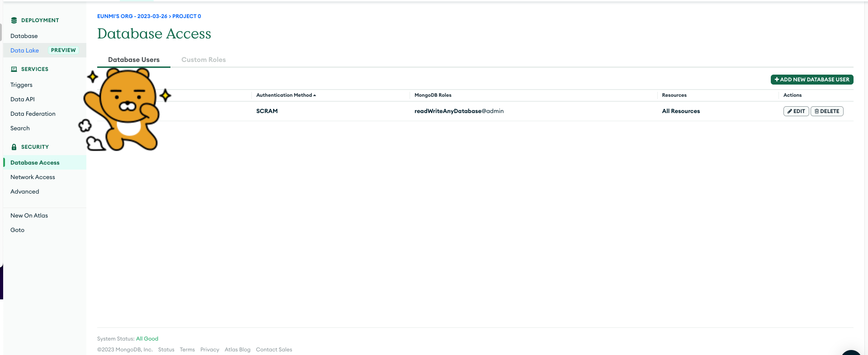Click the PREVIEW badge next to Data Lake

[x=63, y=50]
